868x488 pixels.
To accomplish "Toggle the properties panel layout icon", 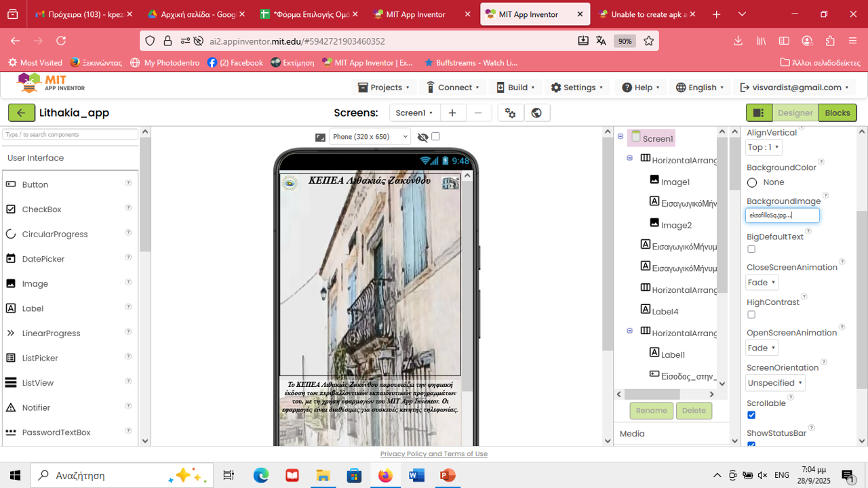I will [759, 113].
